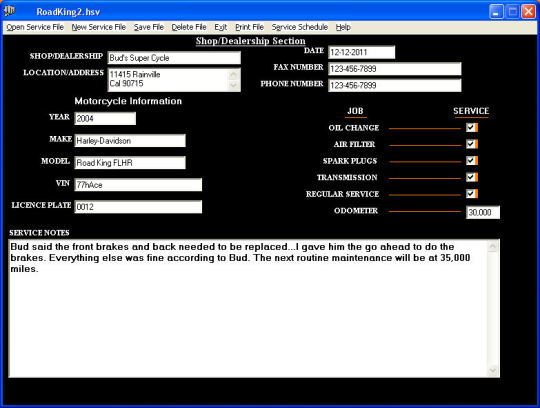Click the JOB column heading

point(355,111)
